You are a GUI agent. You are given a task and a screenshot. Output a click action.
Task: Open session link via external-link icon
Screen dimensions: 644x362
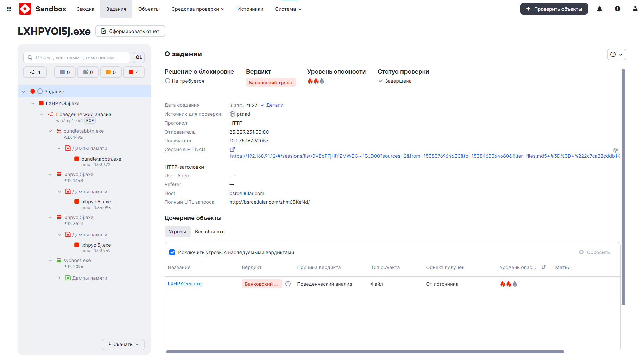coord(232,149)
